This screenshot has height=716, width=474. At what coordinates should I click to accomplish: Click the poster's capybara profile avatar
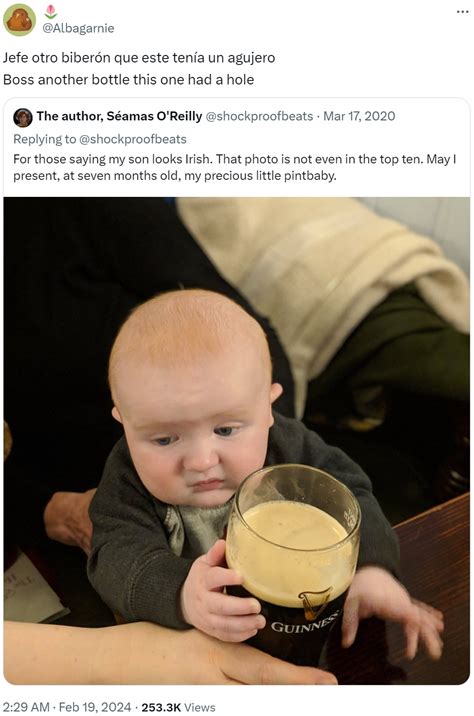[x=19, y=20]
